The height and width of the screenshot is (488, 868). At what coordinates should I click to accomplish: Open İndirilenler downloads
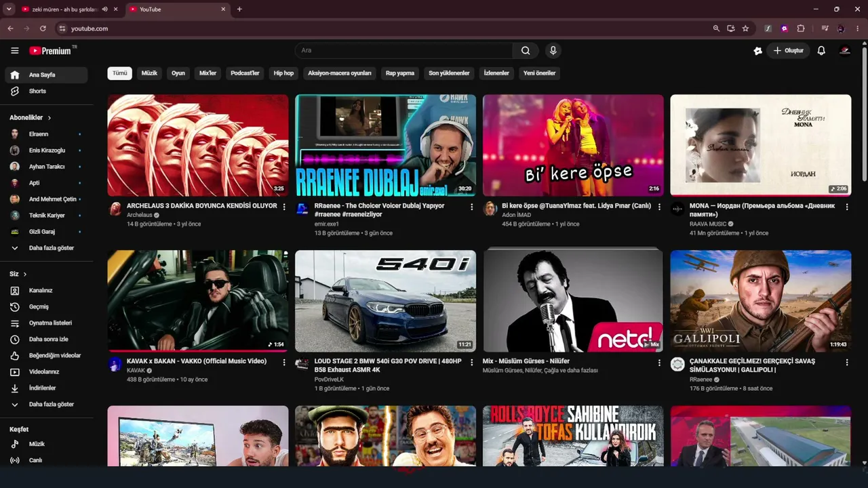[46, 388]
